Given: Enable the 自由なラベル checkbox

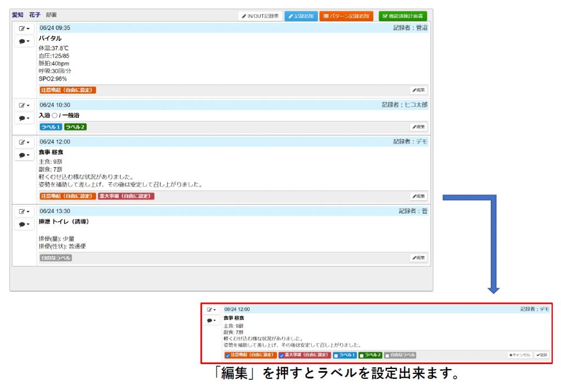Looking at the screenshot, I should [386, 355].
